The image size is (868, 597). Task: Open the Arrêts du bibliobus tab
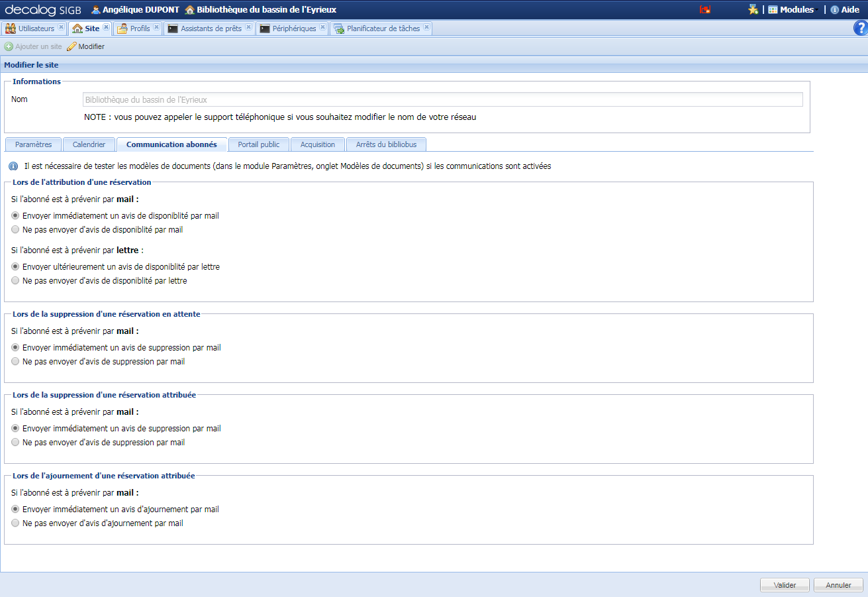point(386,144)
